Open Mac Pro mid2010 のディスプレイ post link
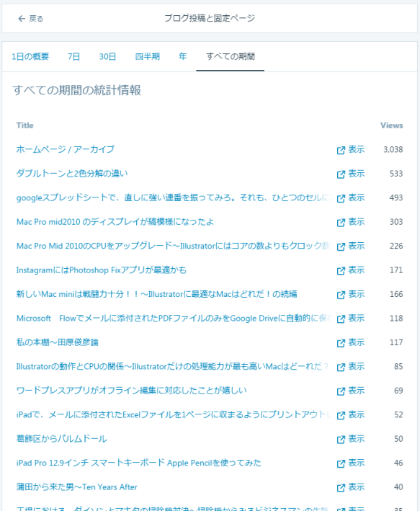 [x=115, y=221]
